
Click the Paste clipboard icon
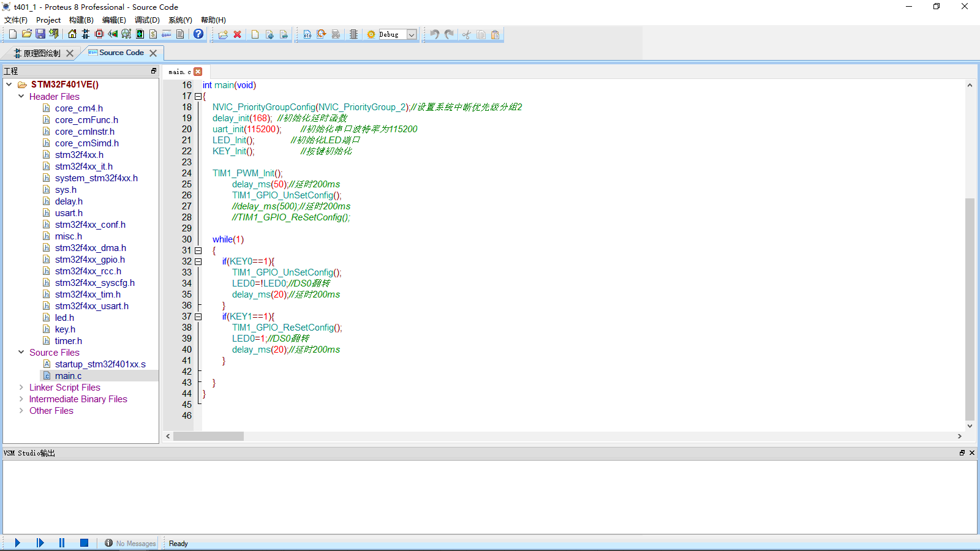(x=496, y=34)
